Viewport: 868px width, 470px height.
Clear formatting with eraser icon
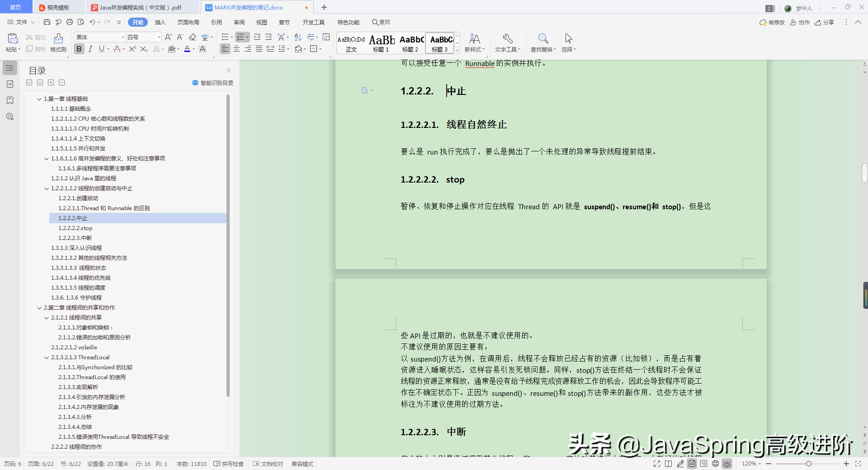[193, 37]
